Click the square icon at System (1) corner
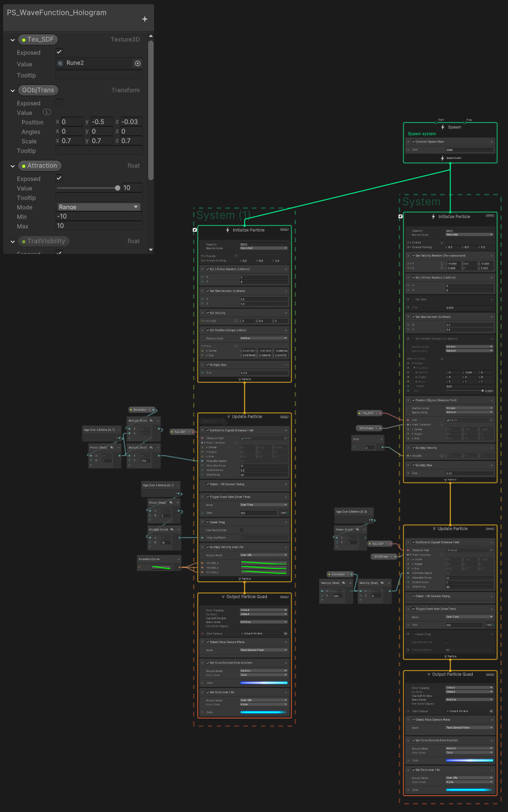This screenshot has width=508, height=812. click(195, 230)
